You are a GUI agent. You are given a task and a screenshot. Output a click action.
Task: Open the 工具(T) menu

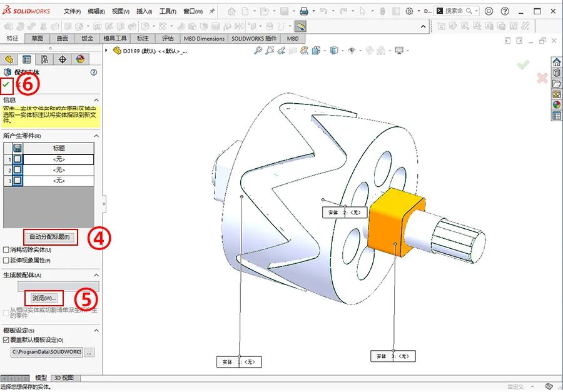tap(168, 11)
